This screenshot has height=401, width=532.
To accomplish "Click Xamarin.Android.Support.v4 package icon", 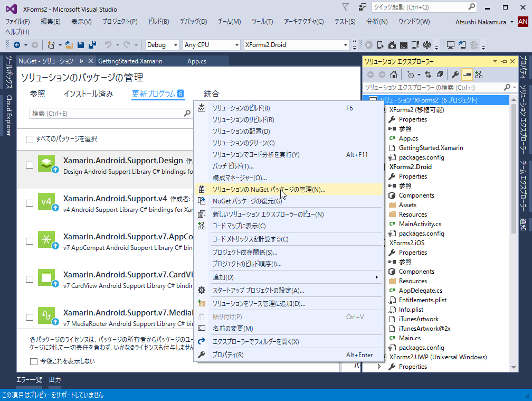I will pos(46,201).
